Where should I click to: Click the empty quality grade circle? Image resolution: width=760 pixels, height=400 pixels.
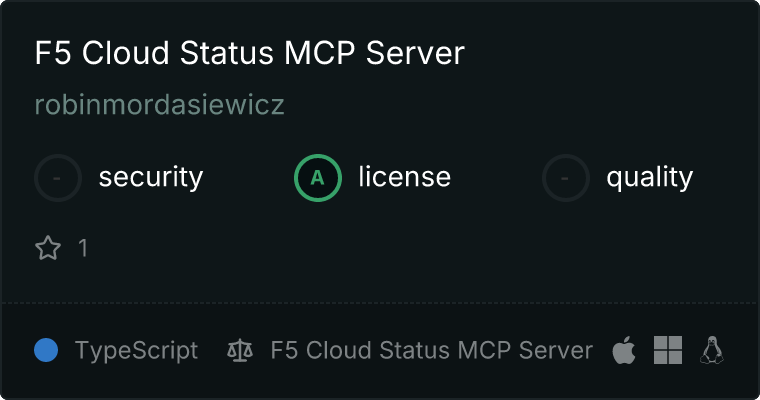pyautogui.click(x=566, y=178)
